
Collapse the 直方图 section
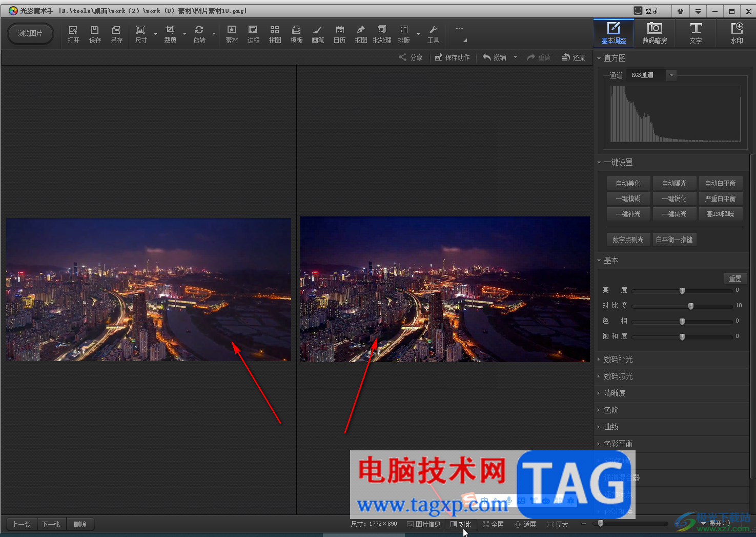[599, 58]
